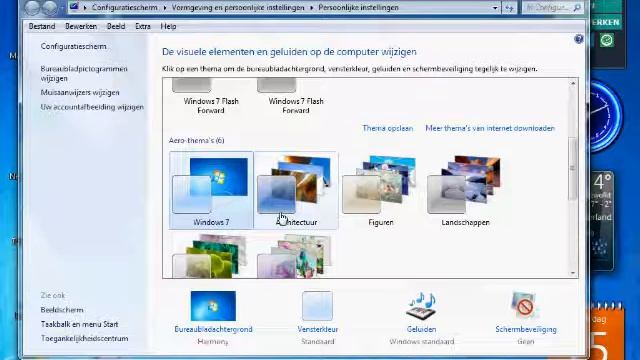Open Taakbalk en menu Start link

(x=80, y=324)
